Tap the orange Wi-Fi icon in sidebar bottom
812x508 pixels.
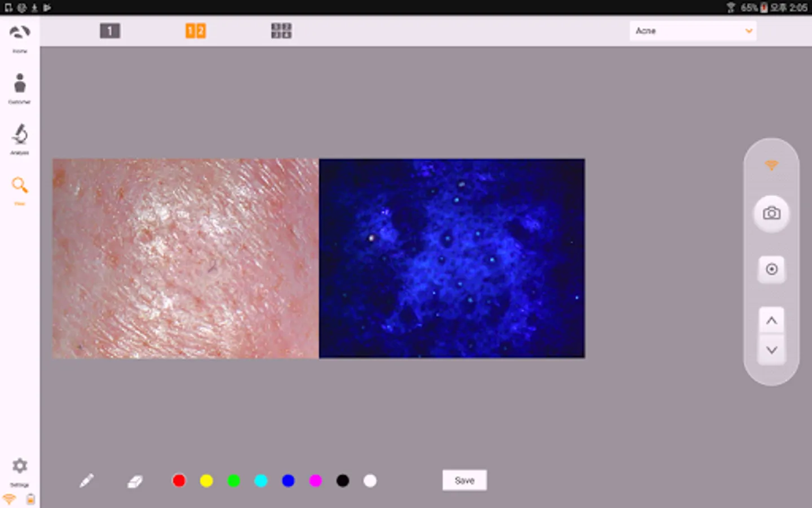click(x=9, y=500)
